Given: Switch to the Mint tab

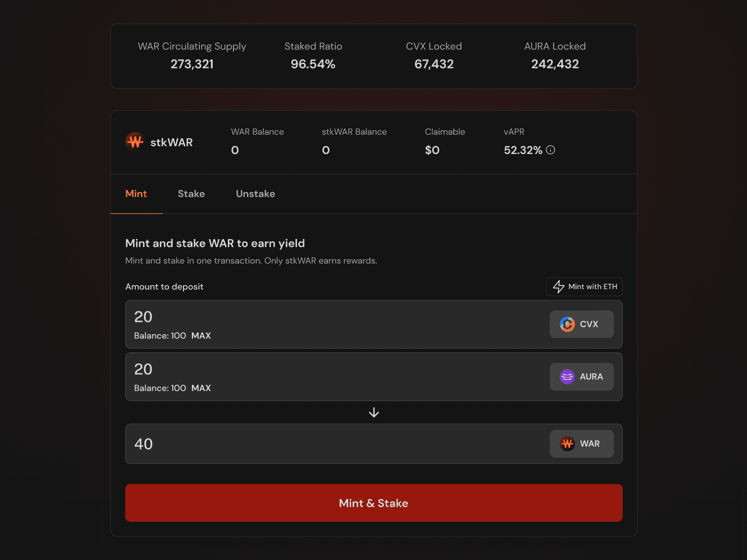Looking at the screenshot, I should (x=136, y=194).
